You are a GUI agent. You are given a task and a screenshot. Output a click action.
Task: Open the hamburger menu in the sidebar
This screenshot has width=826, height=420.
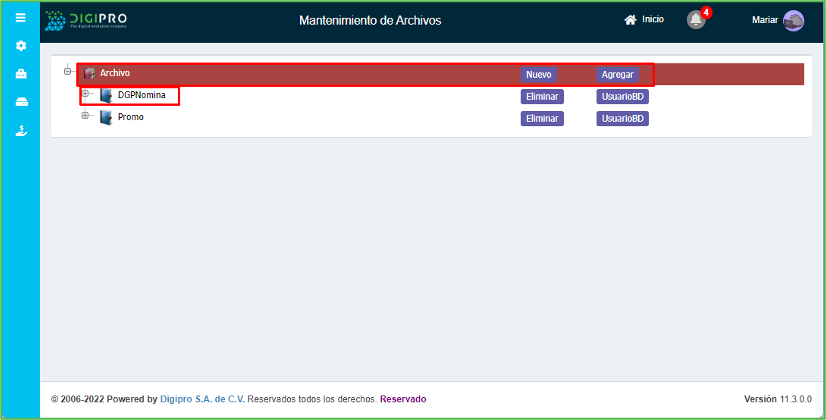coord(20,17)
